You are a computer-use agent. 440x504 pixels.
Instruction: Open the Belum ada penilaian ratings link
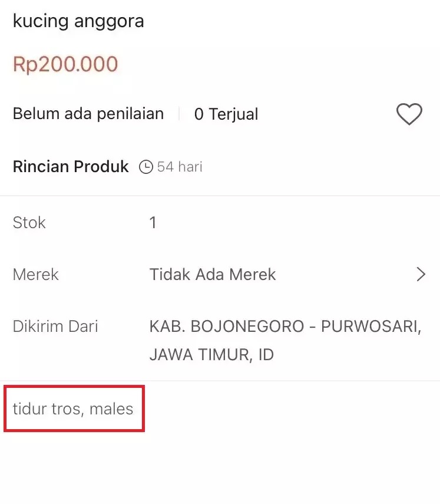pos(88,114)
